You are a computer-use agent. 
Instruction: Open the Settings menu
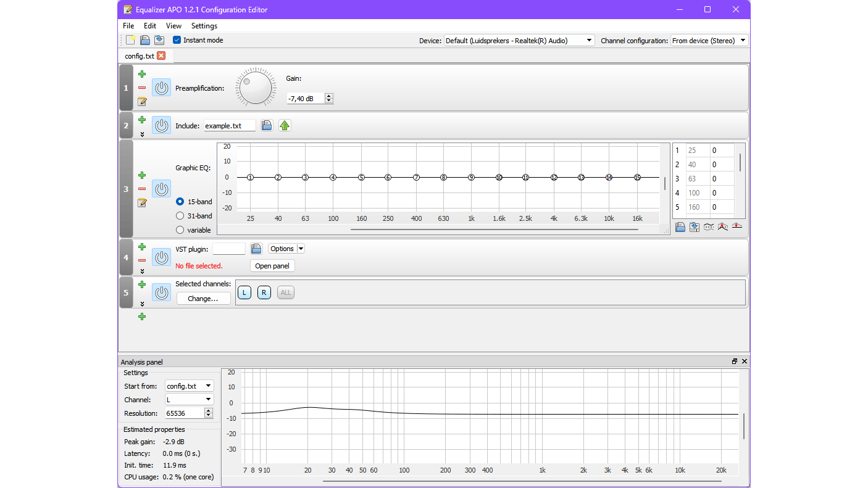(x=204, y=26)
